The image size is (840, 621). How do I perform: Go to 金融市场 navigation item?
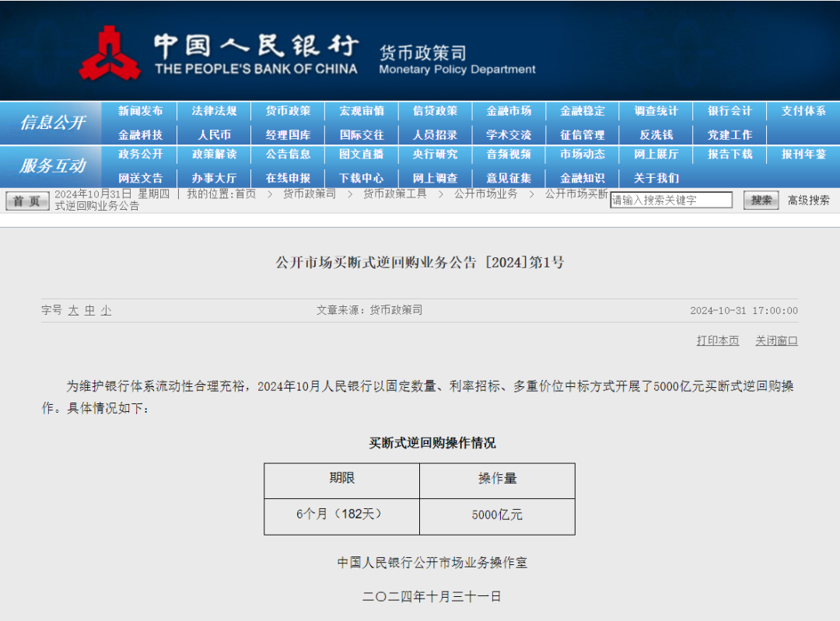509,111
